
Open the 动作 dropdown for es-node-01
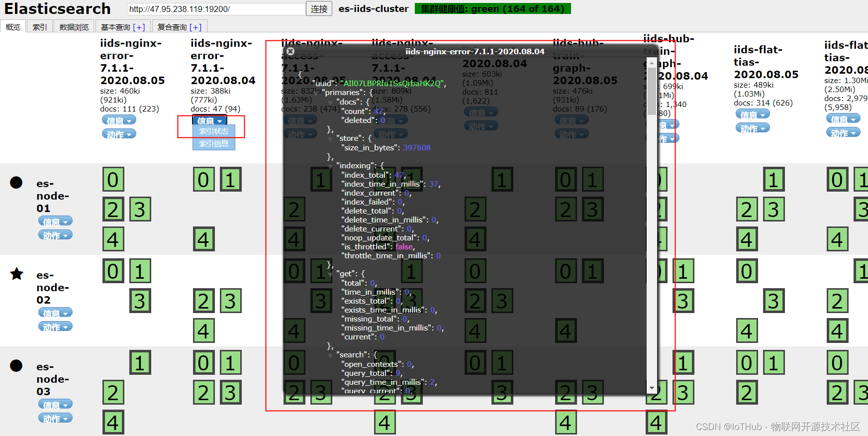[x=55, y=235]
